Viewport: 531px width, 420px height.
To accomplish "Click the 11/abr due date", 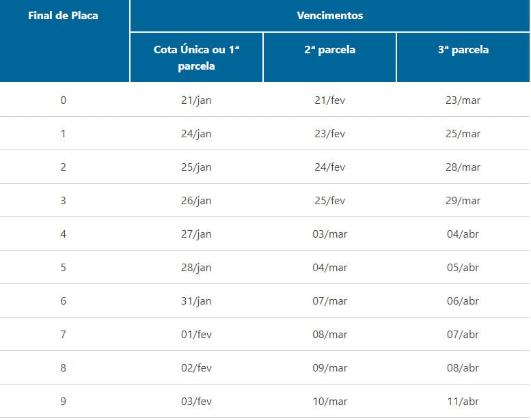I will click(x=463, y=401).
